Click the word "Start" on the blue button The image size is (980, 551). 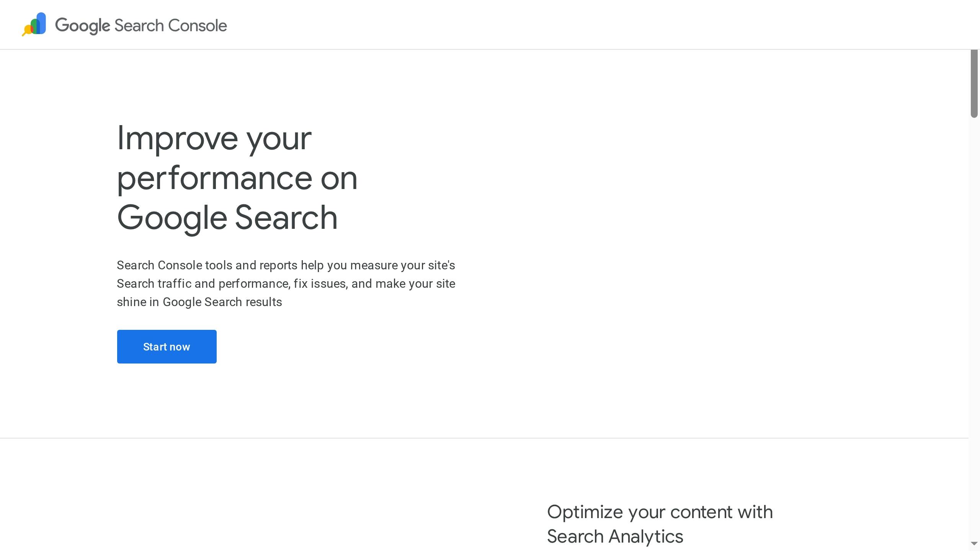coord(154,347)
